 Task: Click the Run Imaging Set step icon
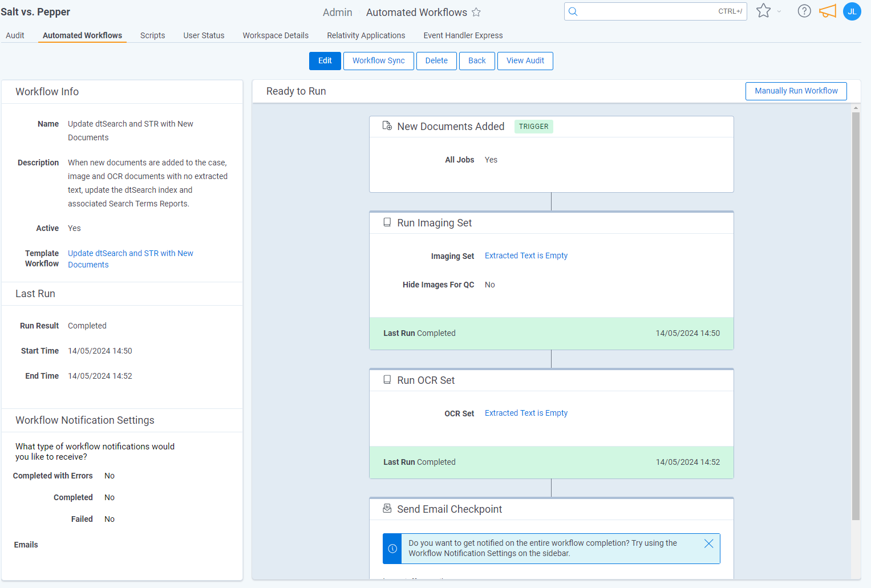(x=387, y=222)
